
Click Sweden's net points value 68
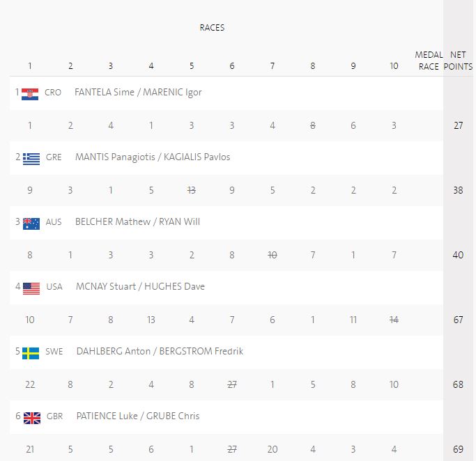click(458, 385)
